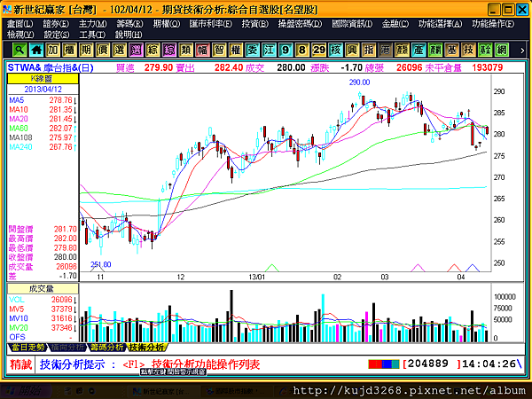
Task: Open the 功能操作(F) menu
Action: tap(493, 24)
